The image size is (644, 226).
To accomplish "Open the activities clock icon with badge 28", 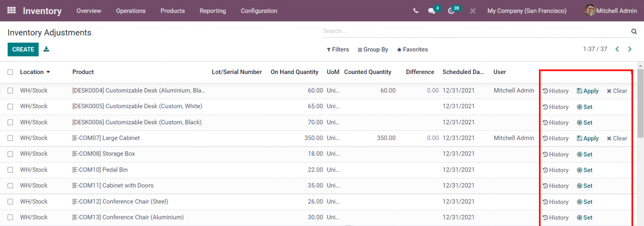I will point(453,10).
